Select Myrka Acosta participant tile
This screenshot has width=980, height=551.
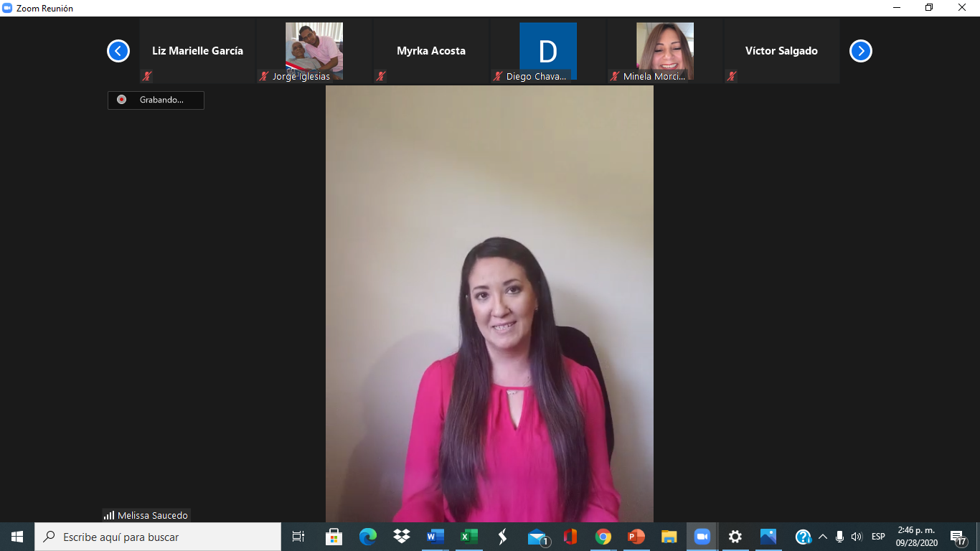(x=431, y=51)
